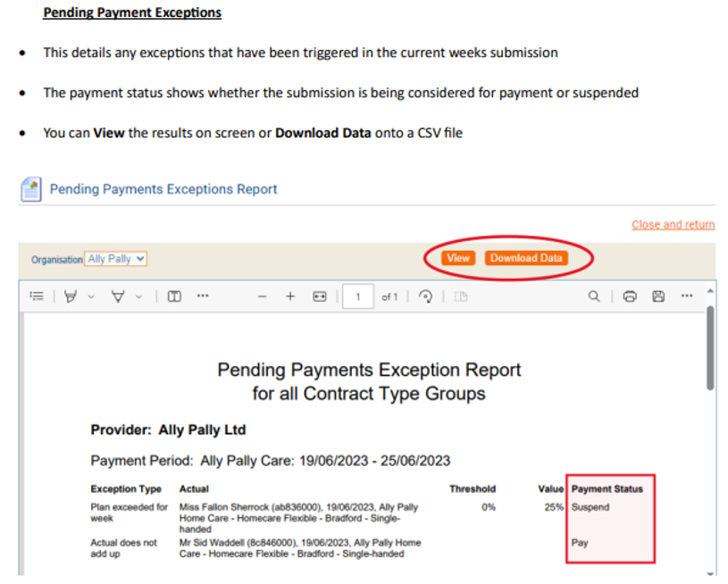This screenshot has width=728, height=584.
Task: Open the right-side more settings ellipsis
Action: pos(686,296)
